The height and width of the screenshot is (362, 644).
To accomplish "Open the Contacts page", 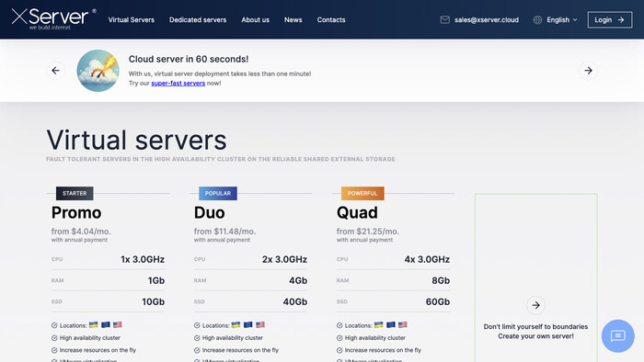I will pos(331,19).
